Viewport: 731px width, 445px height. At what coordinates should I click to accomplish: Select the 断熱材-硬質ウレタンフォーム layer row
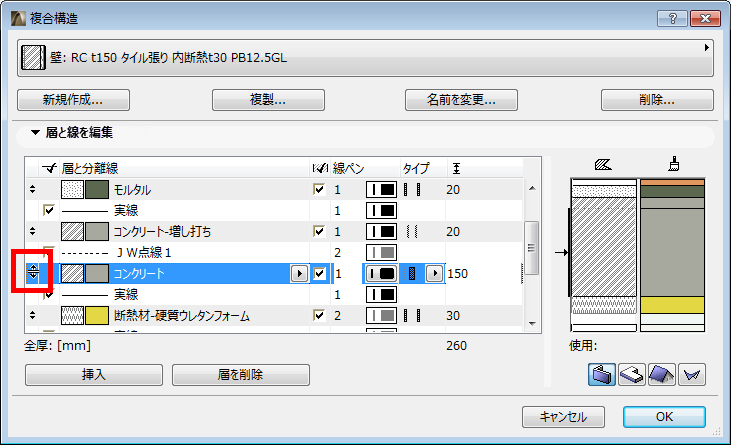point(274,315)
